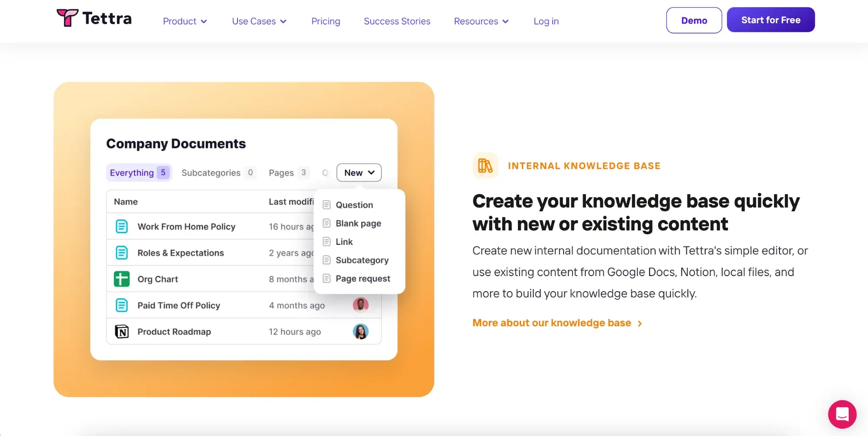The height and width of the screenshot is (436, 868).
Task: Click the Tettra logo icon
Action: [x=67, y=18]
